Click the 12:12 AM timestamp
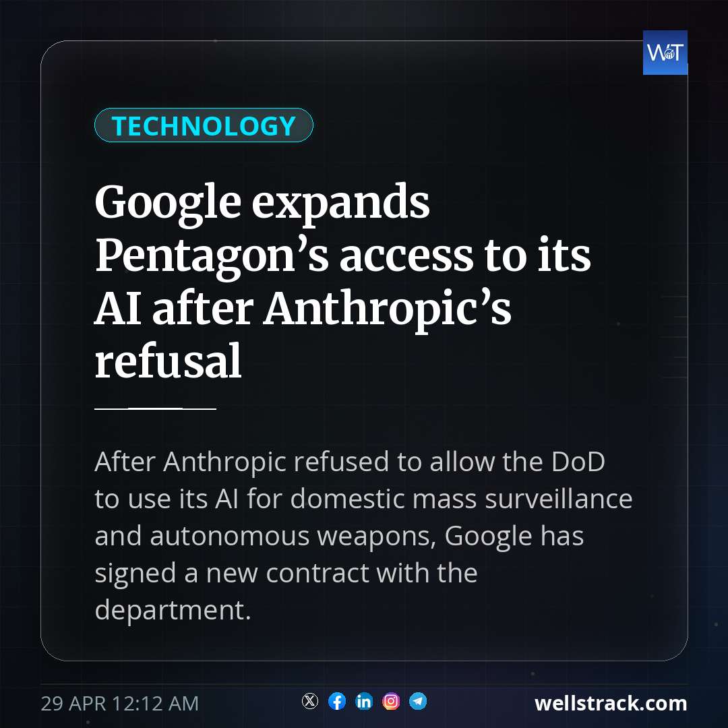This screenshot has height=728, width=728. 154,703
